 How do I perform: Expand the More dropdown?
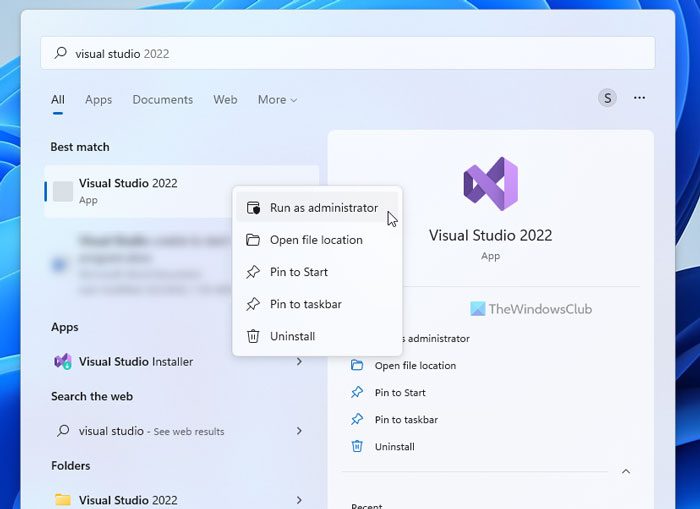click(277, 100)
